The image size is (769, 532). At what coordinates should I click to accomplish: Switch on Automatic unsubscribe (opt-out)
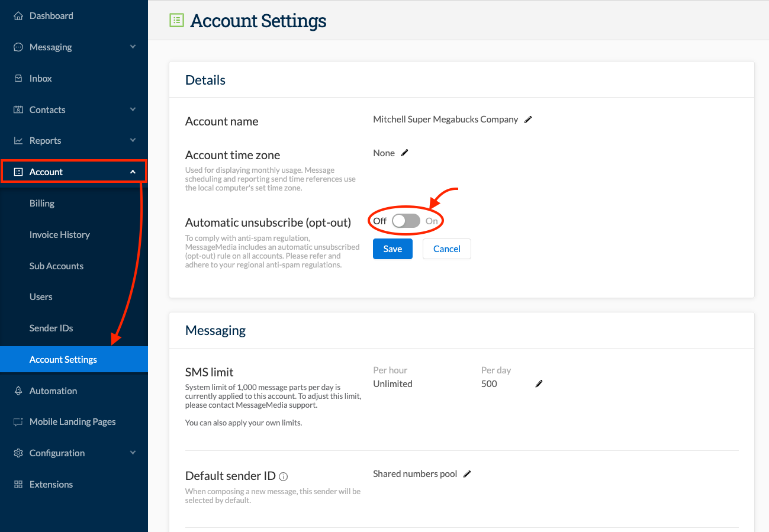406,220
